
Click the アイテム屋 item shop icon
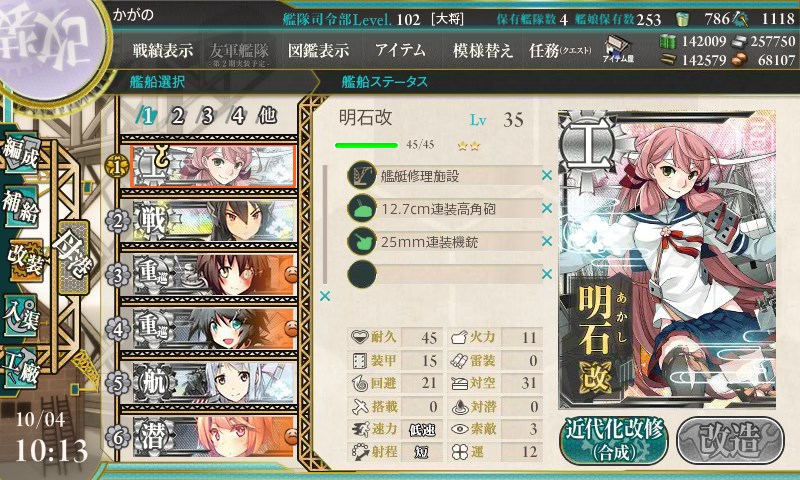pyautogui.click(x=618, y=49)
